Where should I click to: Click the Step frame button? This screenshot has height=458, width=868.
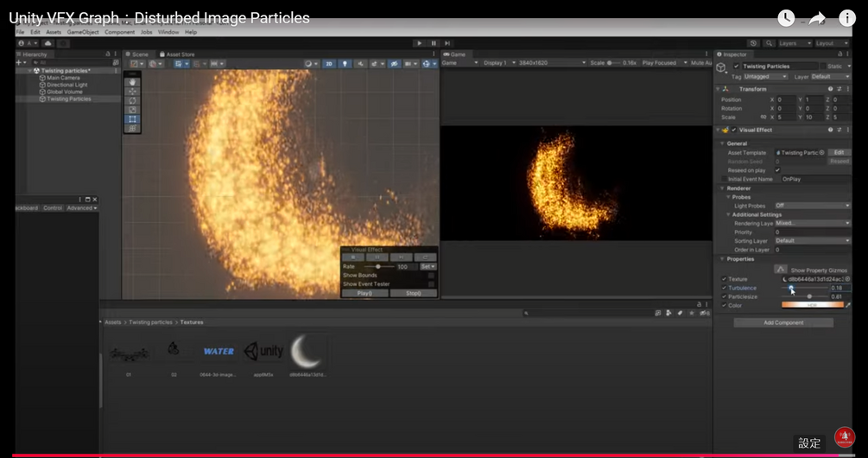pos(447,43)
